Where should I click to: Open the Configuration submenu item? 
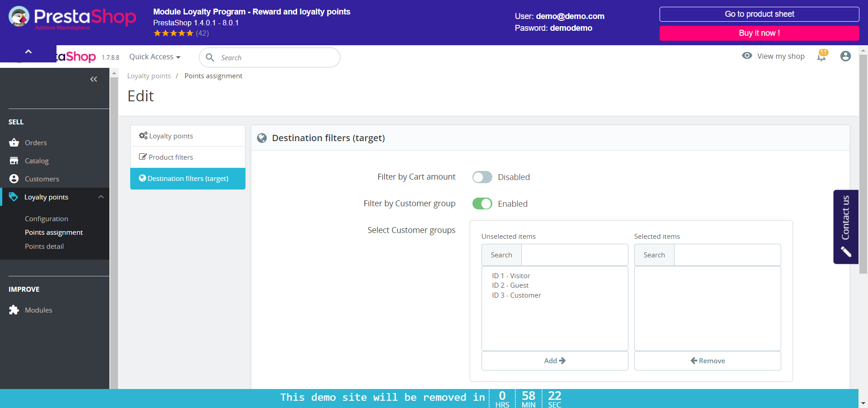pyautogui.click(x=47, y=218)
